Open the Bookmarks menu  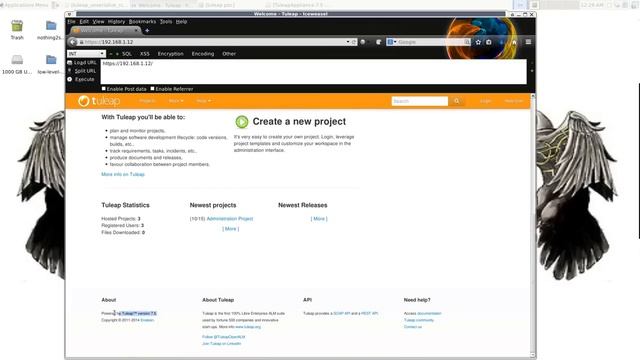click(x=142, y=22)
